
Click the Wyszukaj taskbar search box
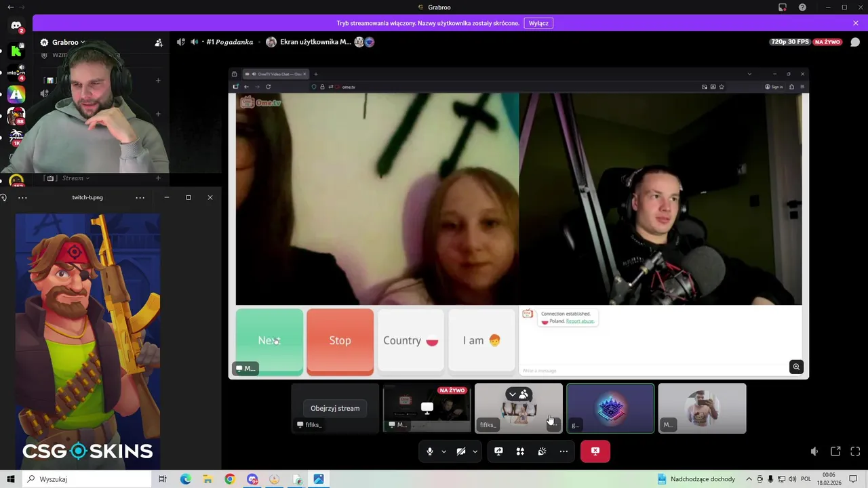pos(88,479)
